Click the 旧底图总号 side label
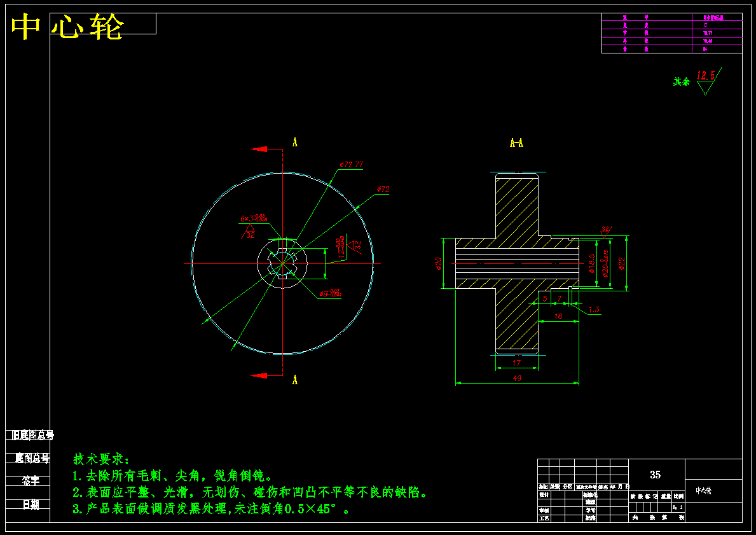The width and height of the screenshot is (756, 535). coord(33,436)
